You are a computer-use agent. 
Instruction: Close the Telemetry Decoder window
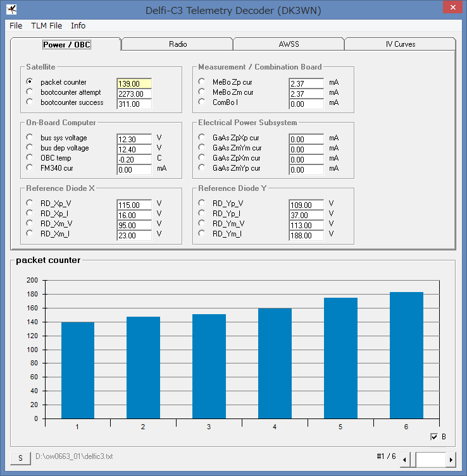(x=452, y=8)
